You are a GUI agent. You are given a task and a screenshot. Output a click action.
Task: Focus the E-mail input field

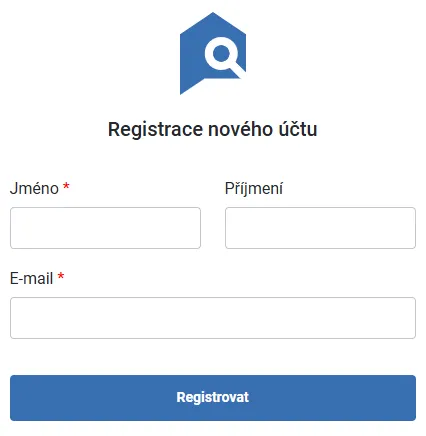pos(213,318)
